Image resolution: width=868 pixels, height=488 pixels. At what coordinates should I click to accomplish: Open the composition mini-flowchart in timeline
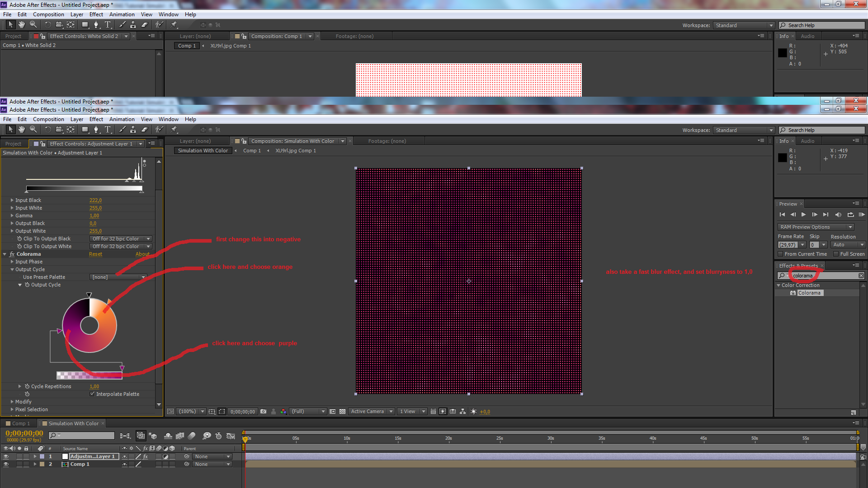[125, 436]
